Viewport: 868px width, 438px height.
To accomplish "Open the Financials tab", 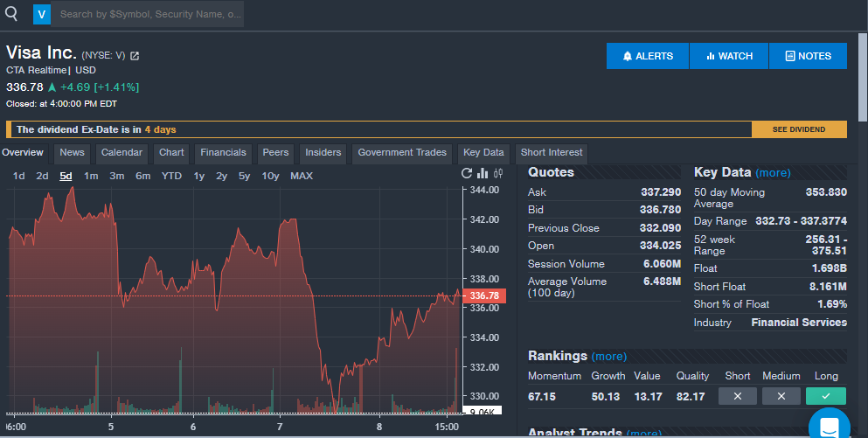I will tap(223, 153).
